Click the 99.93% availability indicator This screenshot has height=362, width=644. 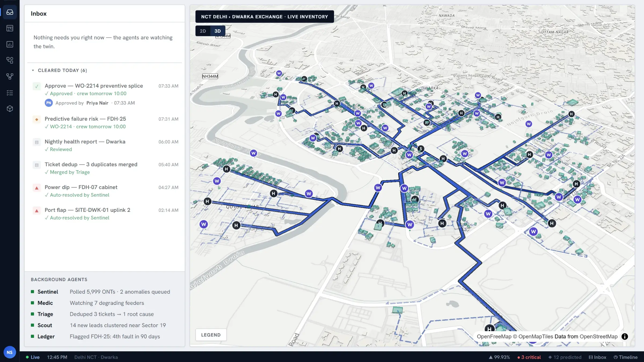tap(499, 357)
